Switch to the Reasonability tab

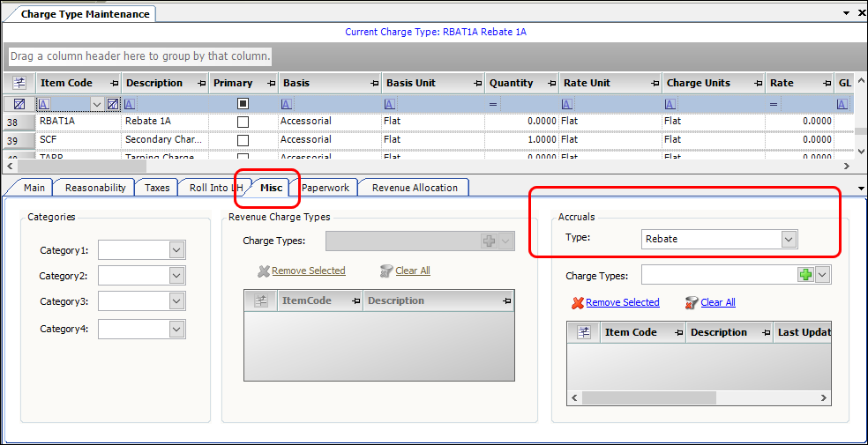[x=95, y=188]
